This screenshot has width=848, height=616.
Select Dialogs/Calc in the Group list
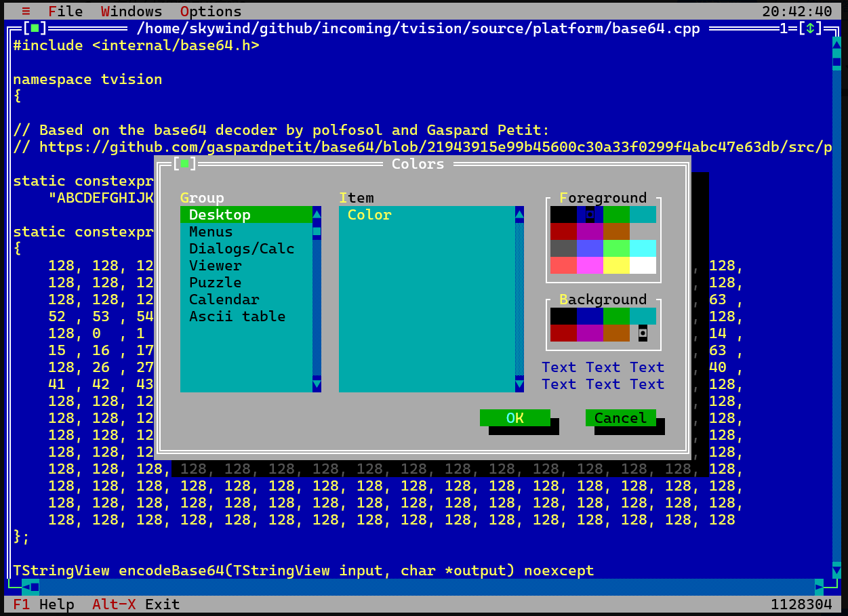tap(241, 249)
